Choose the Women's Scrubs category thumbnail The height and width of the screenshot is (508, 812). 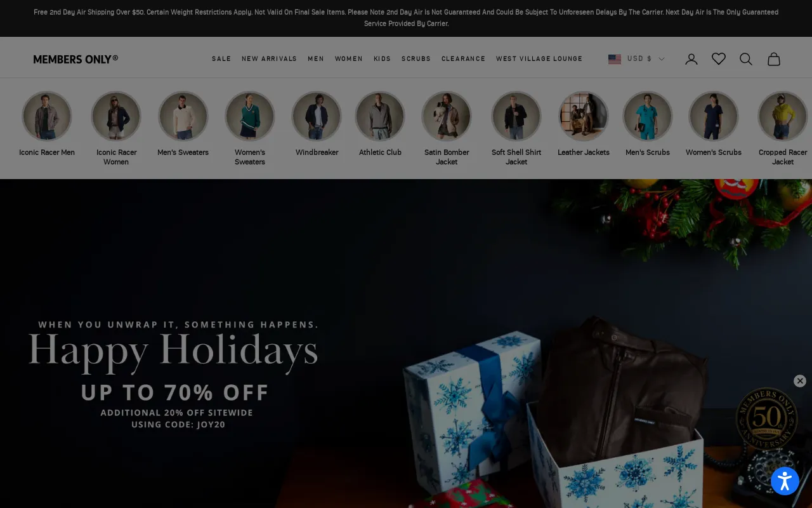click(714, 116)
